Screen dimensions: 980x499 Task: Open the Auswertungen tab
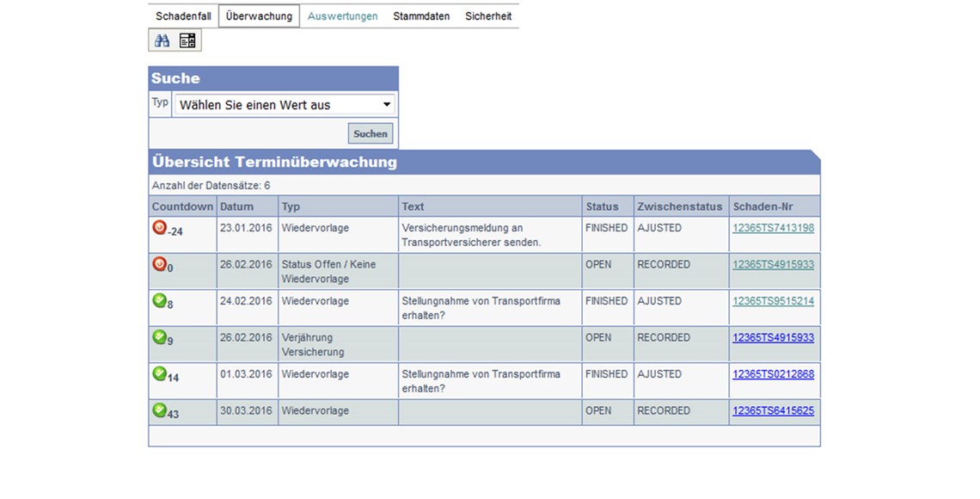(x=342, y=16)
